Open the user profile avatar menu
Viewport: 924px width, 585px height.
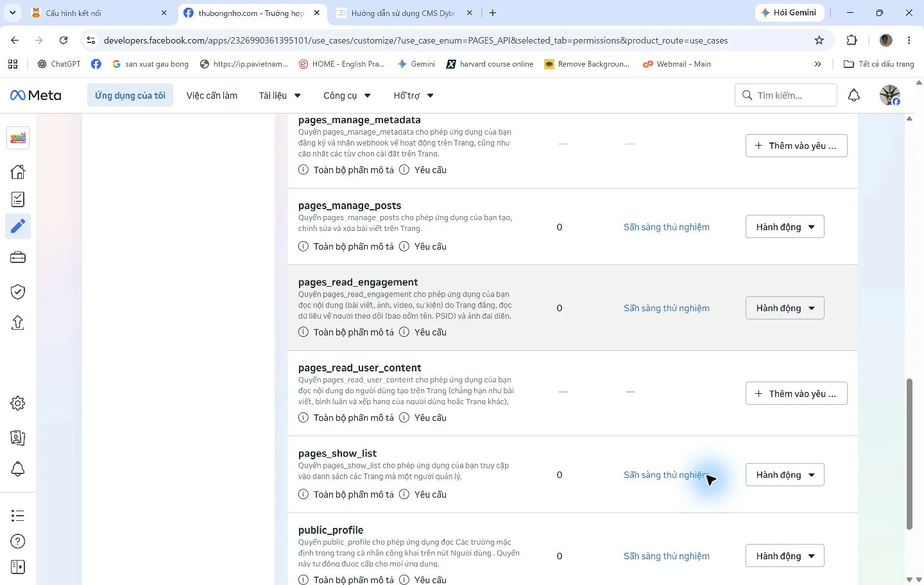(x=889, y=96)
